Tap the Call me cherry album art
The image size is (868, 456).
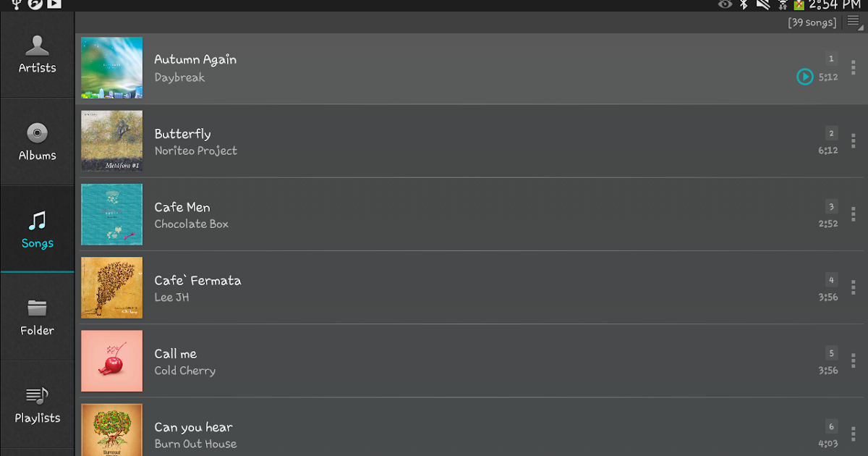click(112, 360)
